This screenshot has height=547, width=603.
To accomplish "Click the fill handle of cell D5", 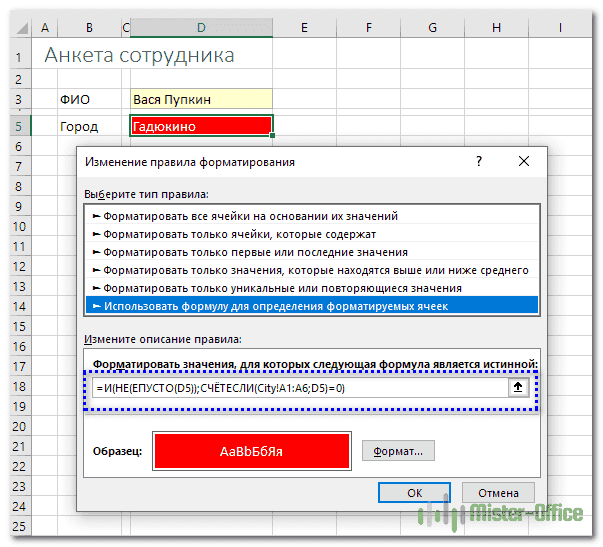I will pyautogui.click(x=273, y=135).
